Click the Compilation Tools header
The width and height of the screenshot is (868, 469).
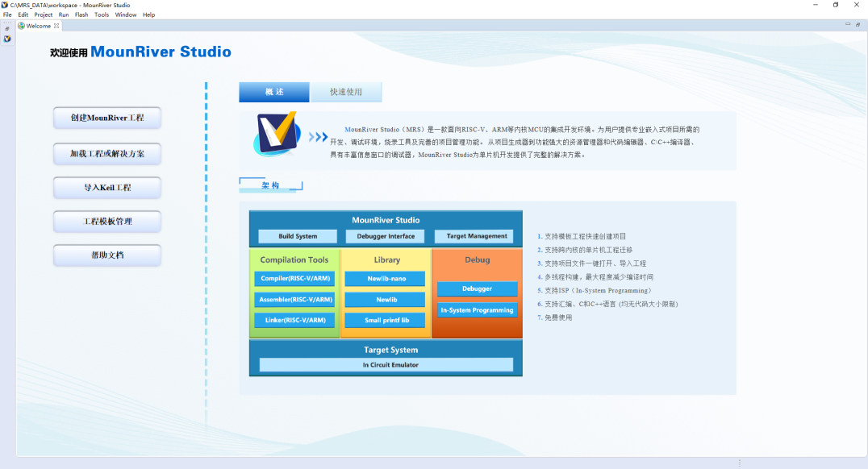[294, 260]
